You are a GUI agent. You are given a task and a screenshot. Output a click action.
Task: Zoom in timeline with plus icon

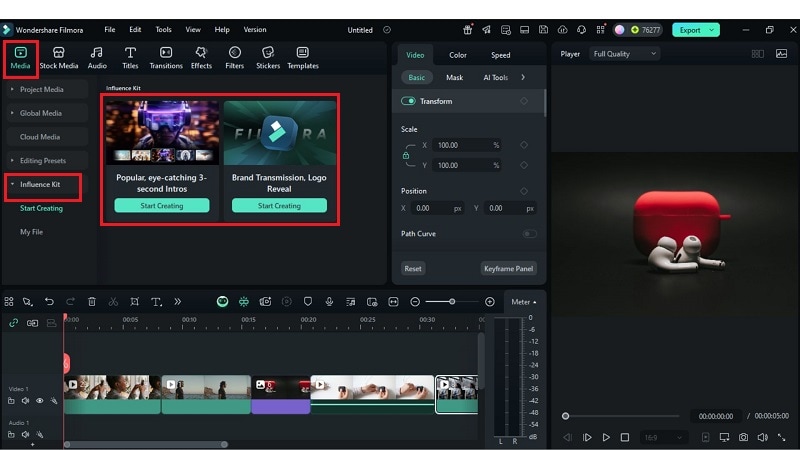pyautogui.click(x=490, y=302)
